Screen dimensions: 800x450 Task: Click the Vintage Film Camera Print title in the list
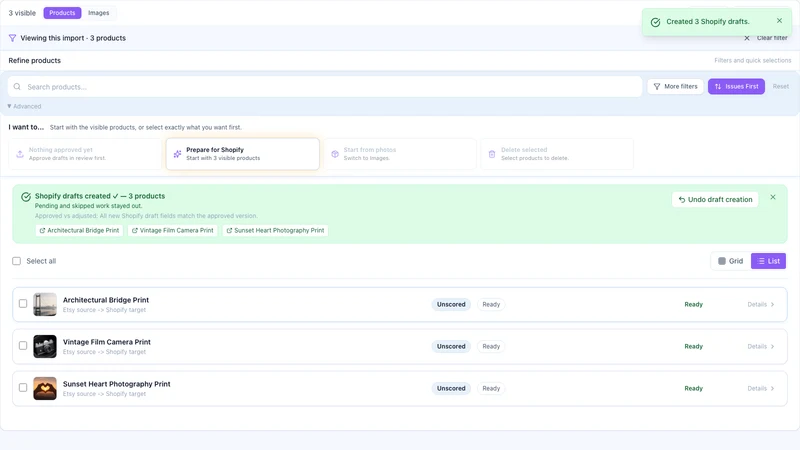click(x=107, y=342)
